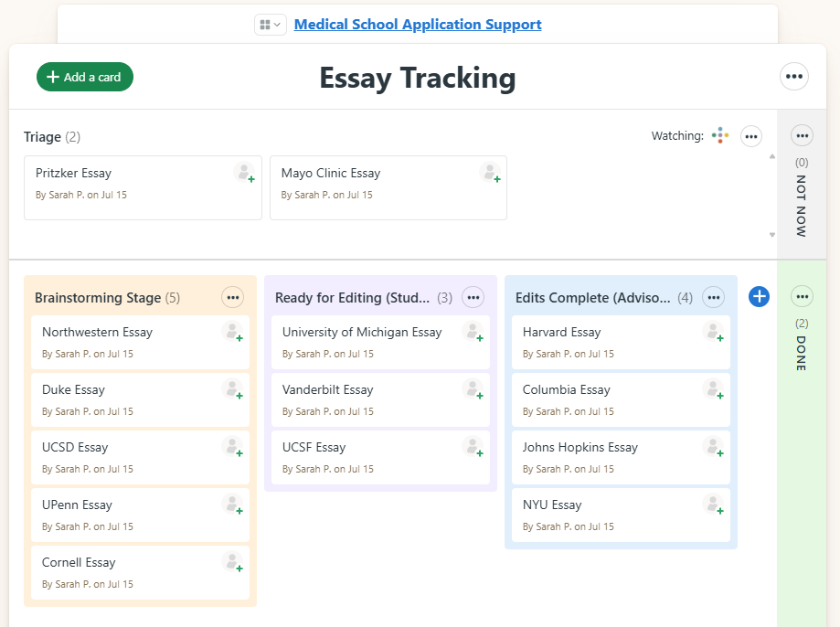Assign someone to Mayo Clinic Essay card
This screenshot has width=840, height=627.
coord(490,173)
